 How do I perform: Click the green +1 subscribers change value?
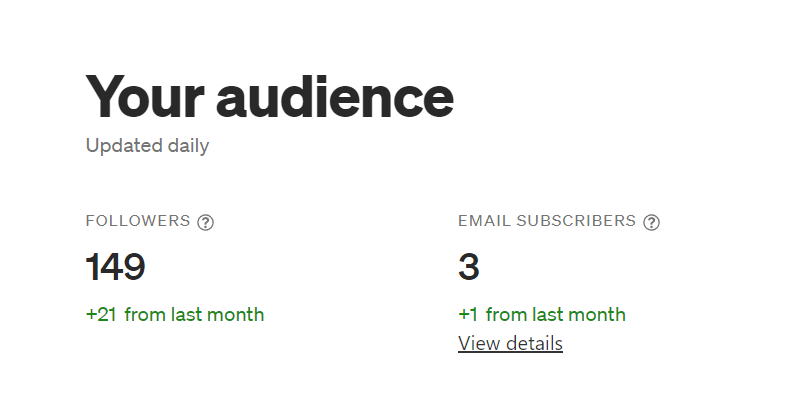pyautogui.click(x=468, y=314)
